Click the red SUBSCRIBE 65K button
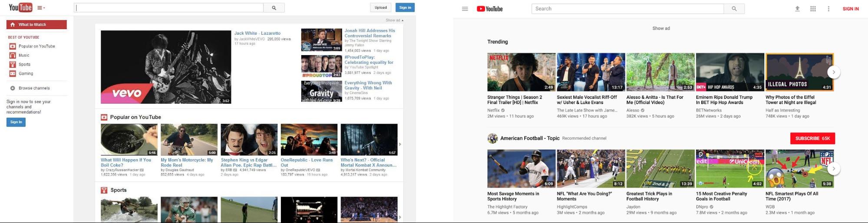This screenshot has height=223, width=868. (x=812, y=138)
